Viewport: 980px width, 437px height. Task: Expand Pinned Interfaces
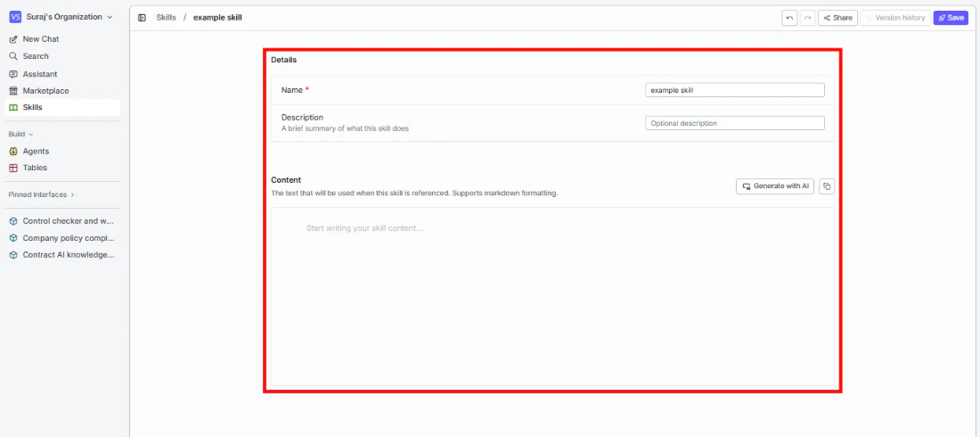coord(41,194)
